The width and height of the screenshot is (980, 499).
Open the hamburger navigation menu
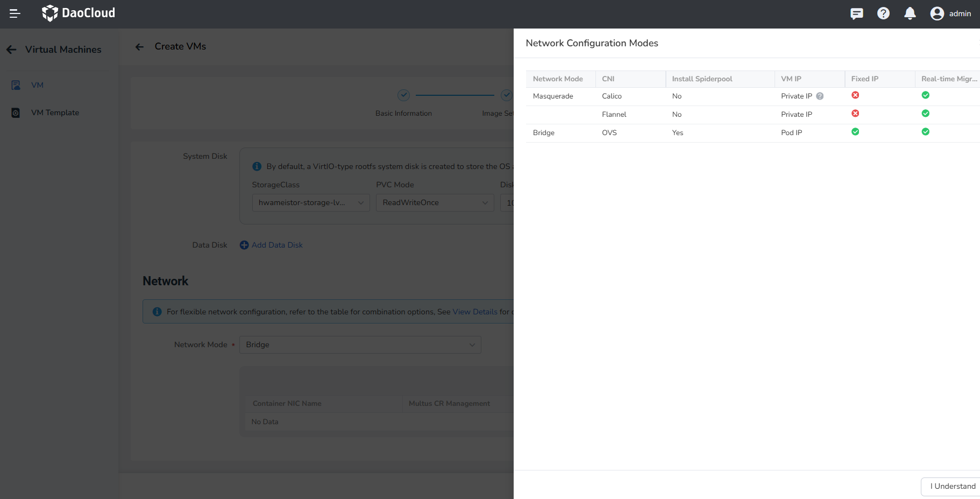tap(15, 13)
